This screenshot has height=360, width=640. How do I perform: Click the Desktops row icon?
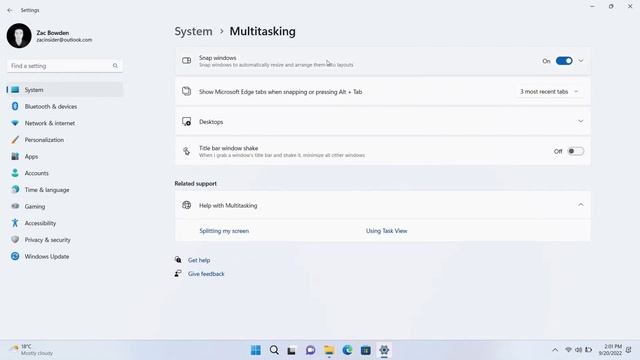point(187,121)
